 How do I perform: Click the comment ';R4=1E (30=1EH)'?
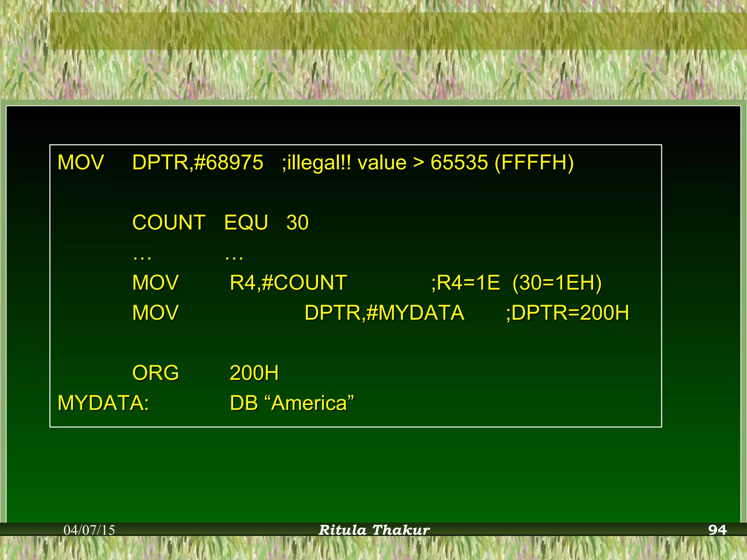(x=516, y=283)
